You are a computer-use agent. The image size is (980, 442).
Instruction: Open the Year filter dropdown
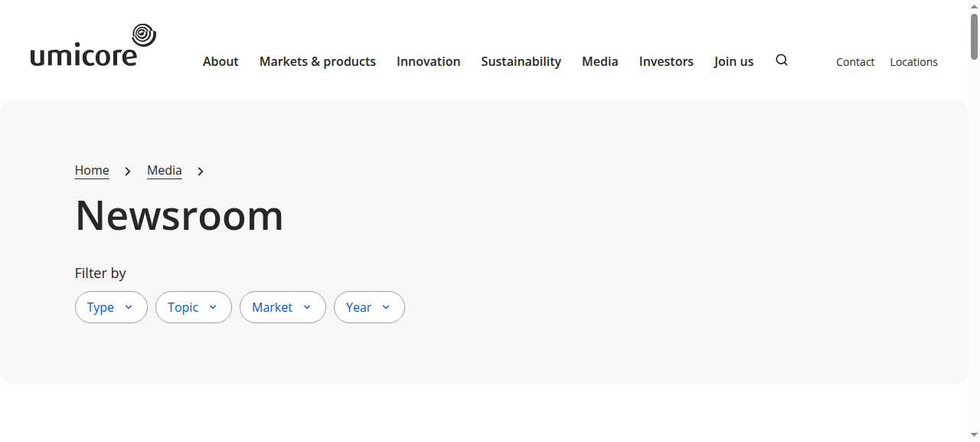pyautogui.click(x=369, y=307)
